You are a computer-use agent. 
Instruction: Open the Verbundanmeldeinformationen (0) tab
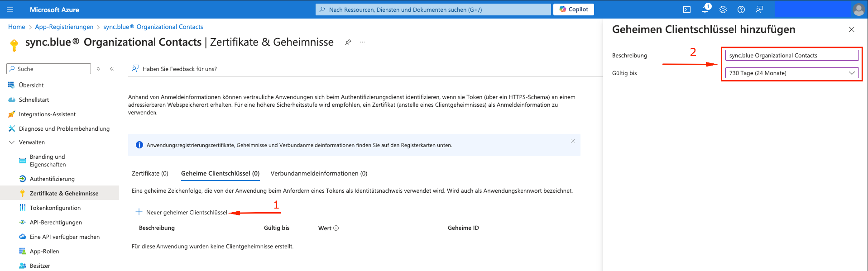click(319, 173)
